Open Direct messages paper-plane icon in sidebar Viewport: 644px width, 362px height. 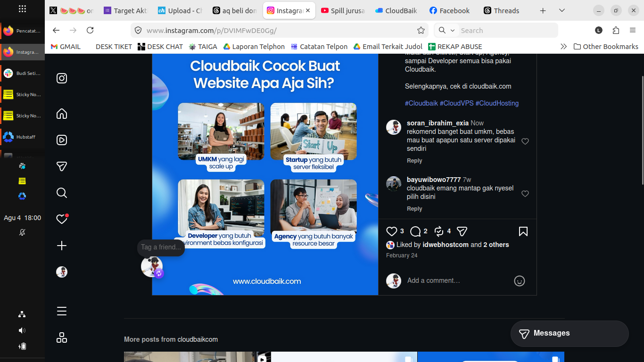point(62,166)
